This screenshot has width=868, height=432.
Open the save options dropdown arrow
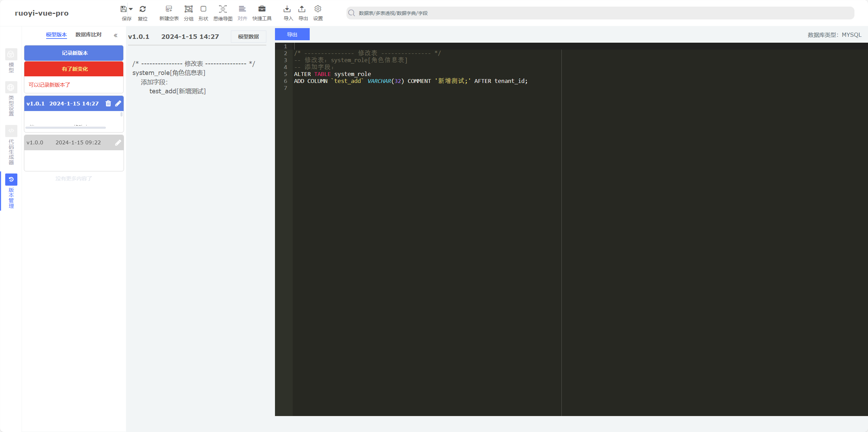tap(131, 9)
